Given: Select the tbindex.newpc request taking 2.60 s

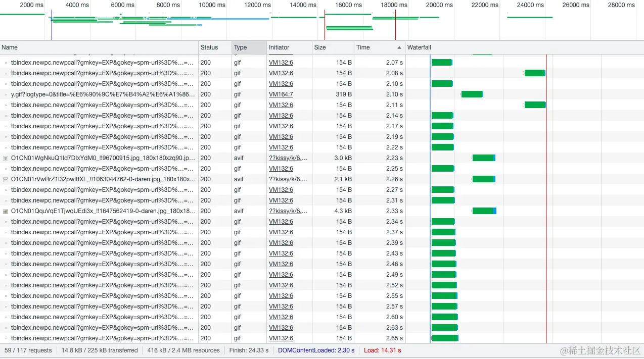Looking at the screenshot, I should click(103, 317).
